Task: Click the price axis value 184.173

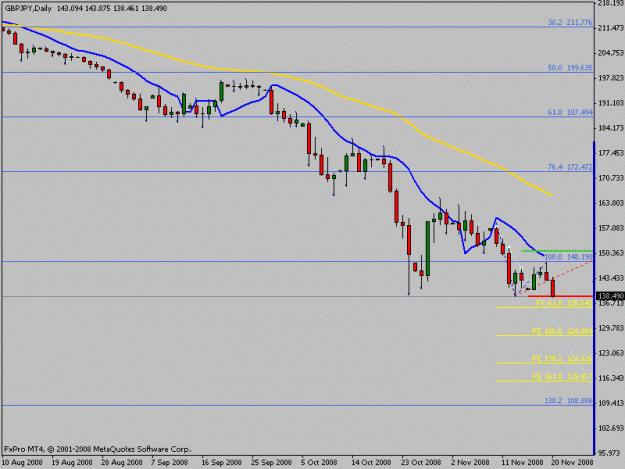Action: pyautogui.click(x=611, y=128)
